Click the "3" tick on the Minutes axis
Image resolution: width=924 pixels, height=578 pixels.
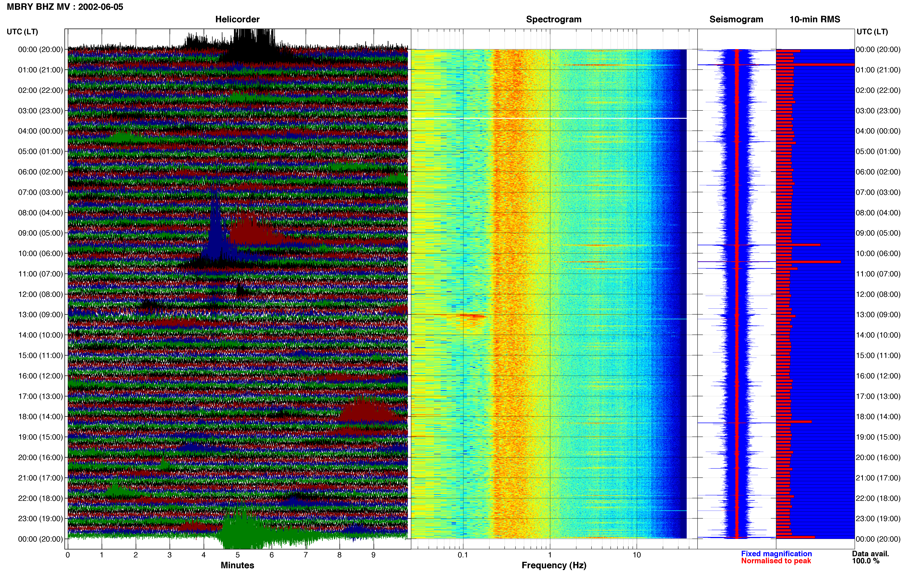[170, 555]
